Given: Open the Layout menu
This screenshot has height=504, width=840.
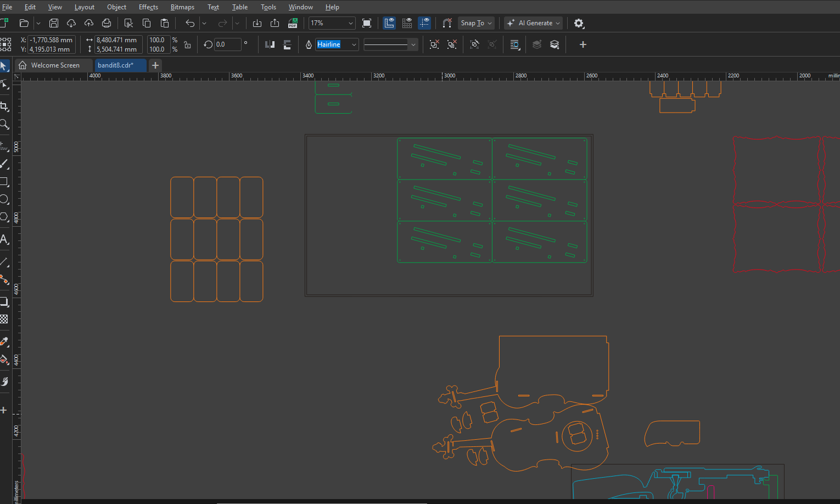Looking at the screenshot, I should coord(85,7).
